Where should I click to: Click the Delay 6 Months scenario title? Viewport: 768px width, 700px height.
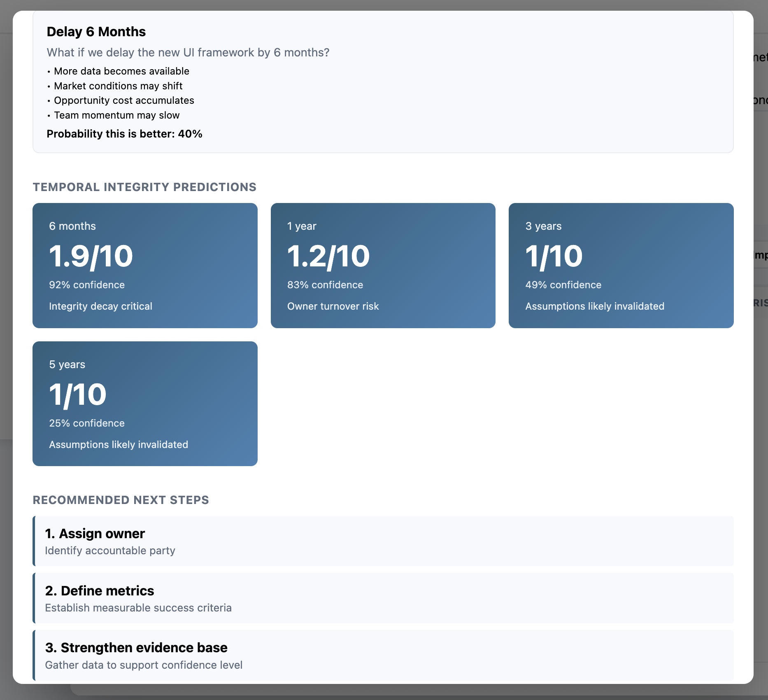pos(96,32)
